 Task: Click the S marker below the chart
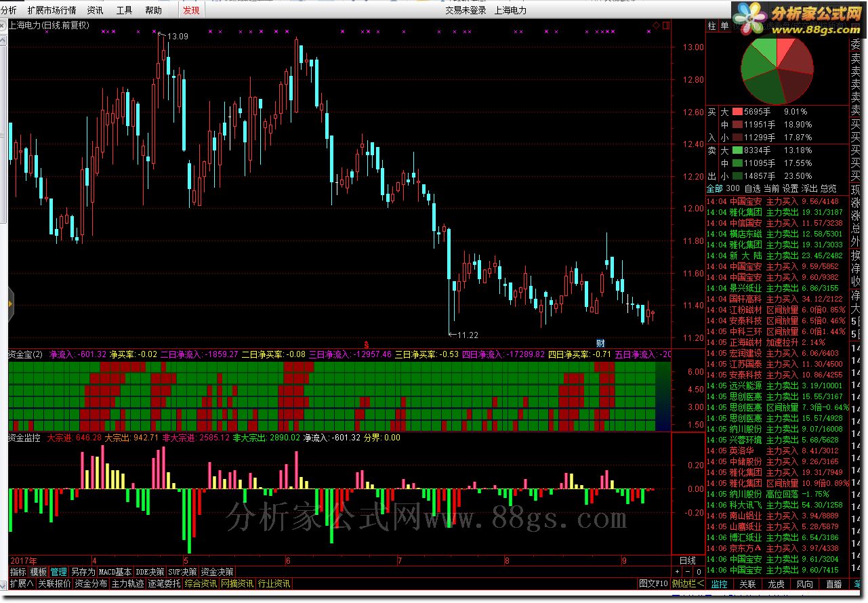pos(367,344)
